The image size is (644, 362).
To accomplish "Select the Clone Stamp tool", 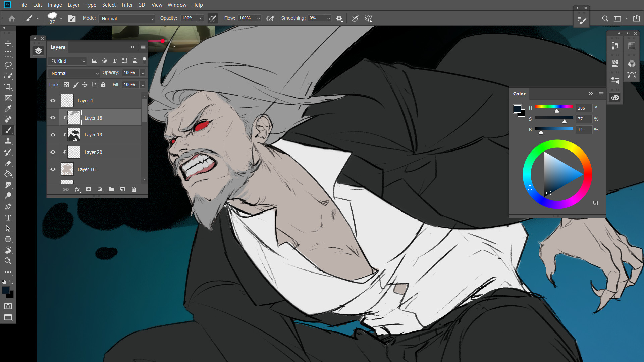I will [x=8, y=141].
